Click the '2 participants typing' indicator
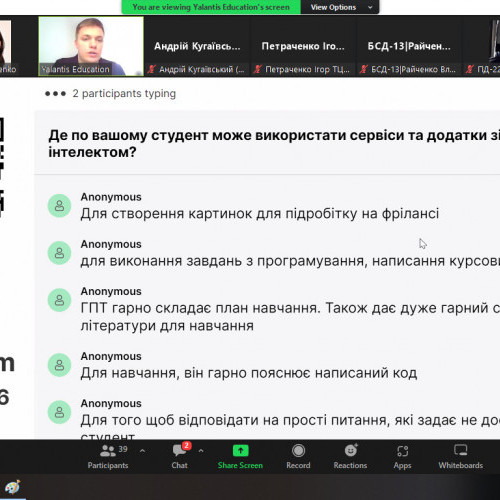500x500 pixels. point(110,94)
